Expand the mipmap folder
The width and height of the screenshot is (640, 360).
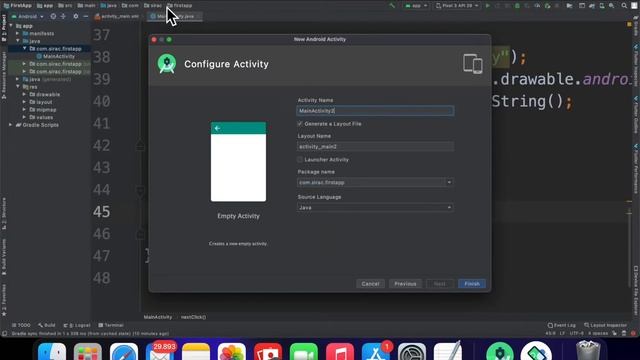24,109
